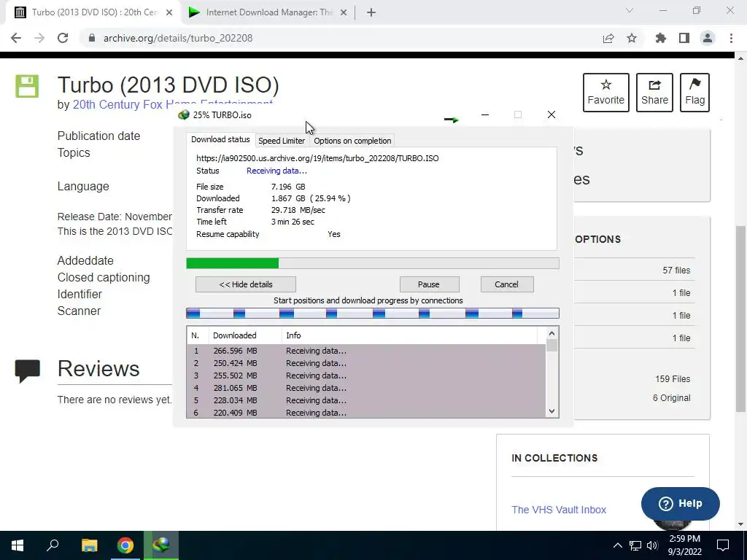Bookmark this page with the star icon
The height and width of the screenshot is (560, 747).
[632, 38]
